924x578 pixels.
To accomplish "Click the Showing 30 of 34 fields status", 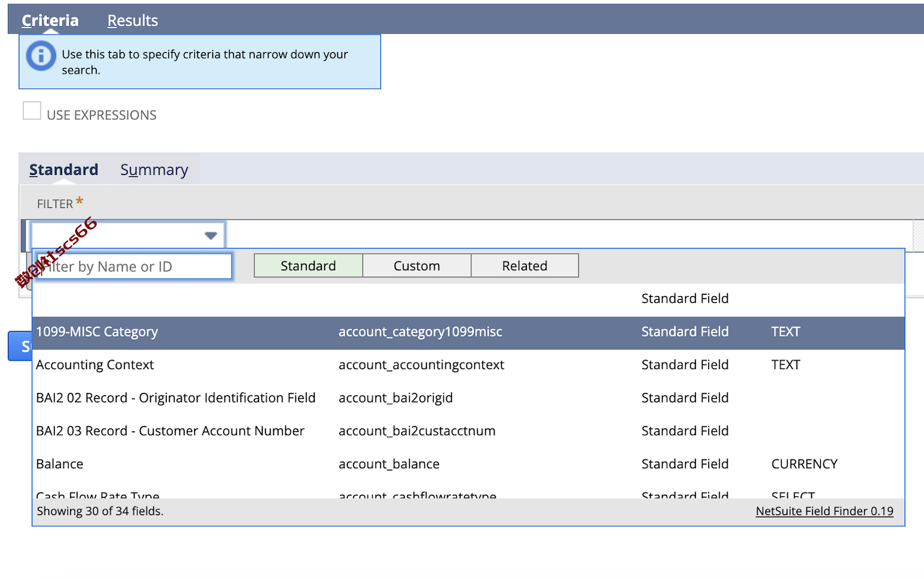I will coord(100,511).
